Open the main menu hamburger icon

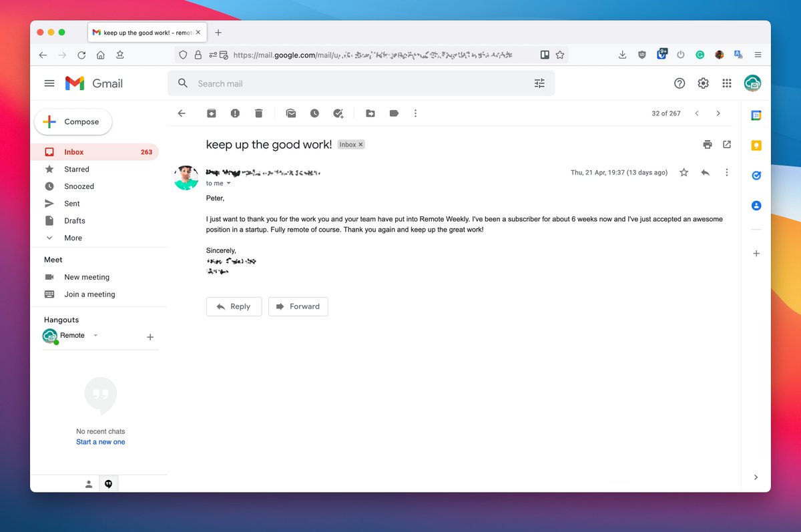tap(49, 83)
